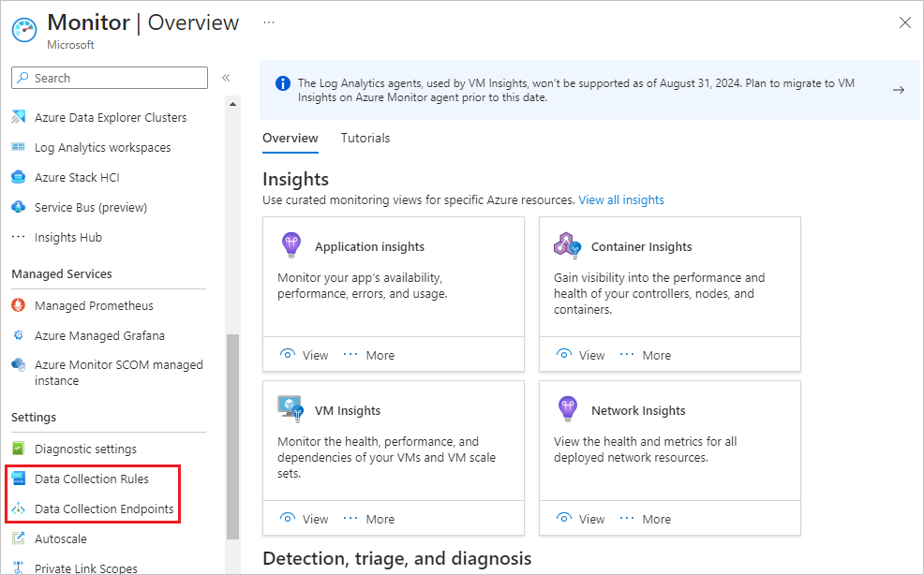The image size is (924, 575).
Task: Select the Azure Stack HCI icon
Action: click(18, 178)
